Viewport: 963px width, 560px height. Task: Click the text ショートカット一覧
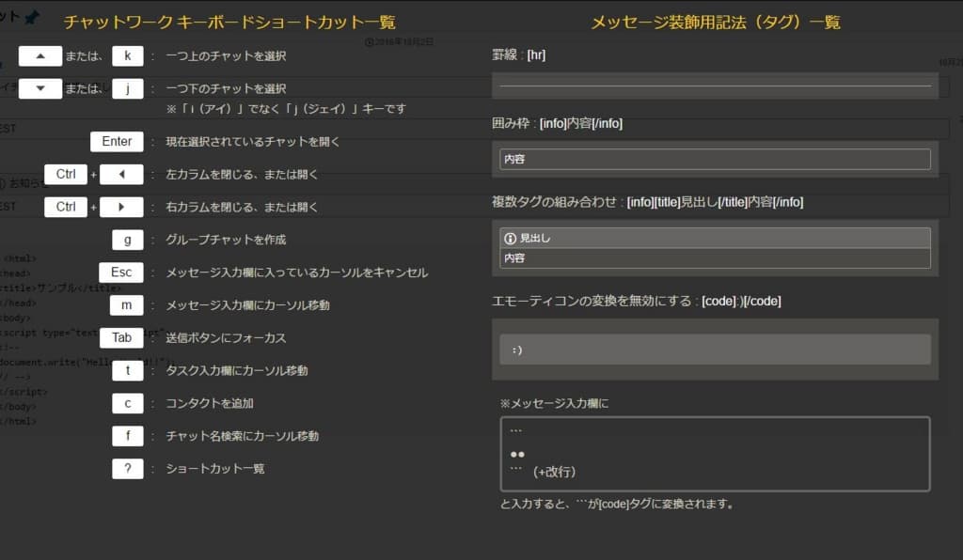pos(215,469)
